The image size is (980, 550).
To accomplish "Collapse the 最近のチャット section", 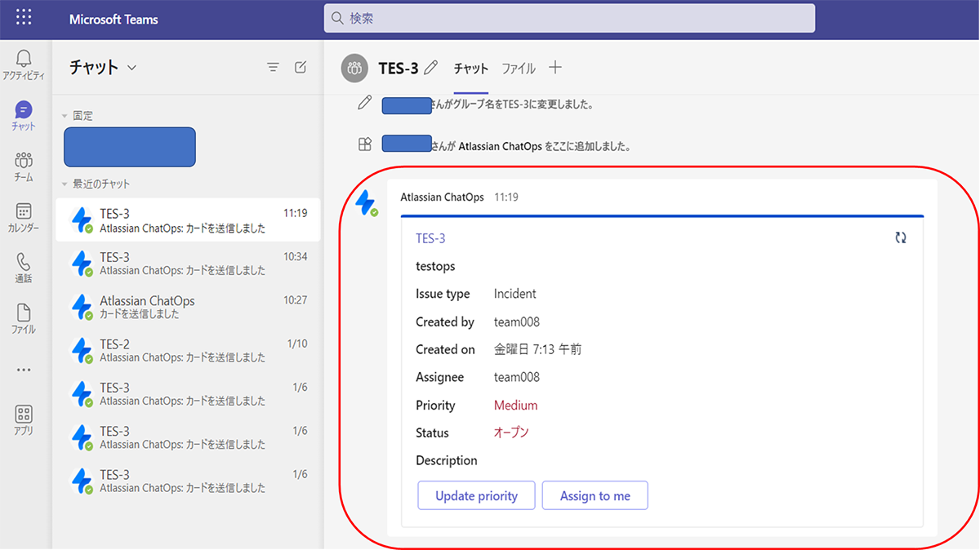I will tap(65, 184).
